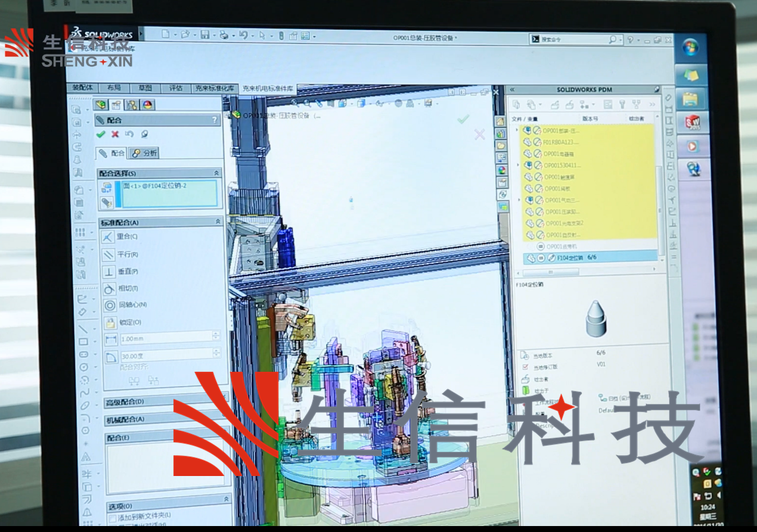This screenshot has width=757, height=532.
Task: Click the 30.00度 angle field
Action: [x=170, y=354]
